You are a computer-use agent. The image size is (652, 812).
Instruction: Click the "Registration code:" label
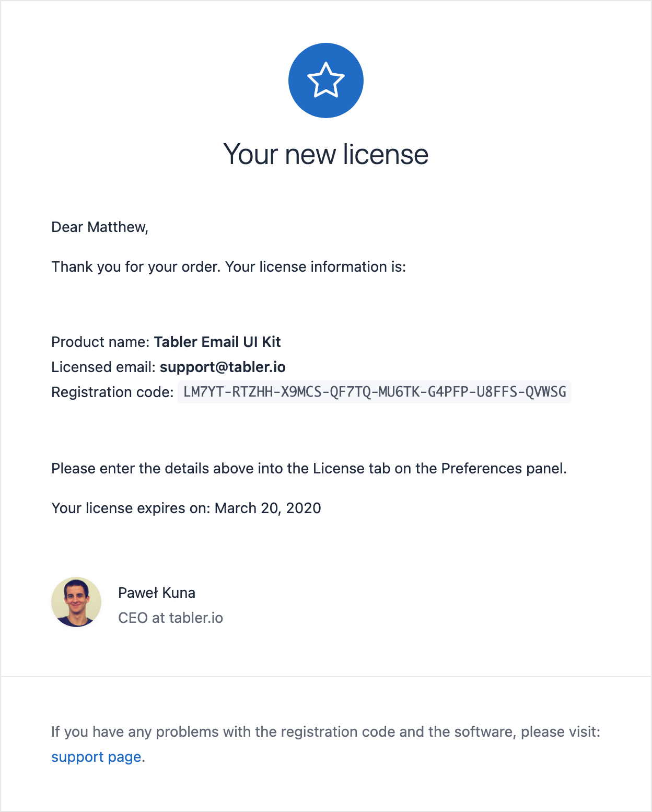112,392
